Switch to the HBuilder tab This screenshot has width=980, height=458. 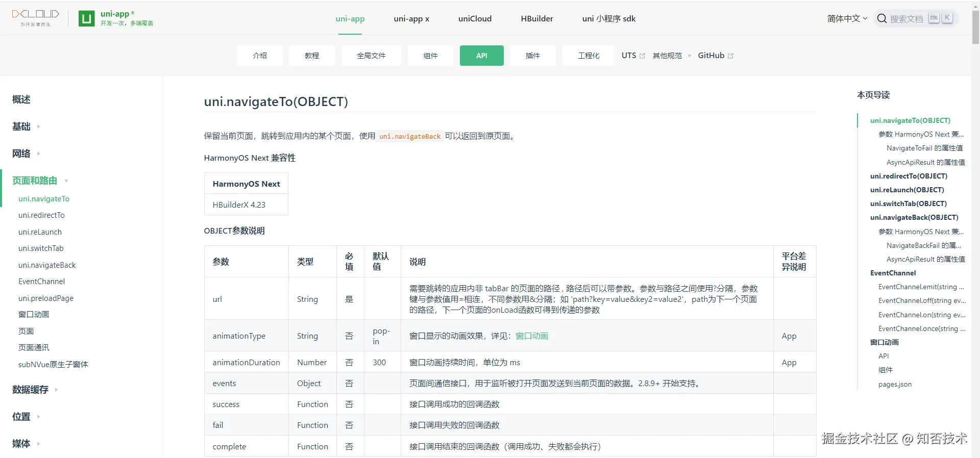click(x=537, y=19)
